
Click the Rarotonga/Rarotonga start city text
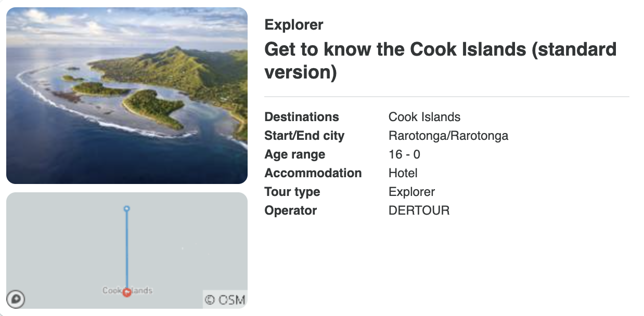tap(449, 135)
